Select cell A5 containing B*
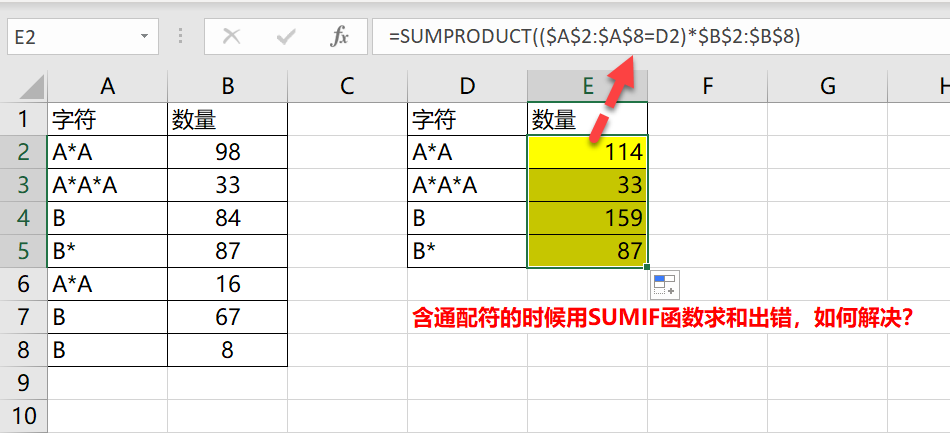 (107, 251)
